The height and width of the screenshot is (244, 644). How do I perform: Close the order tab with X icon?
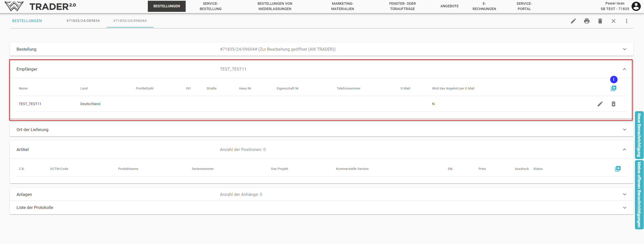point(613,21)
